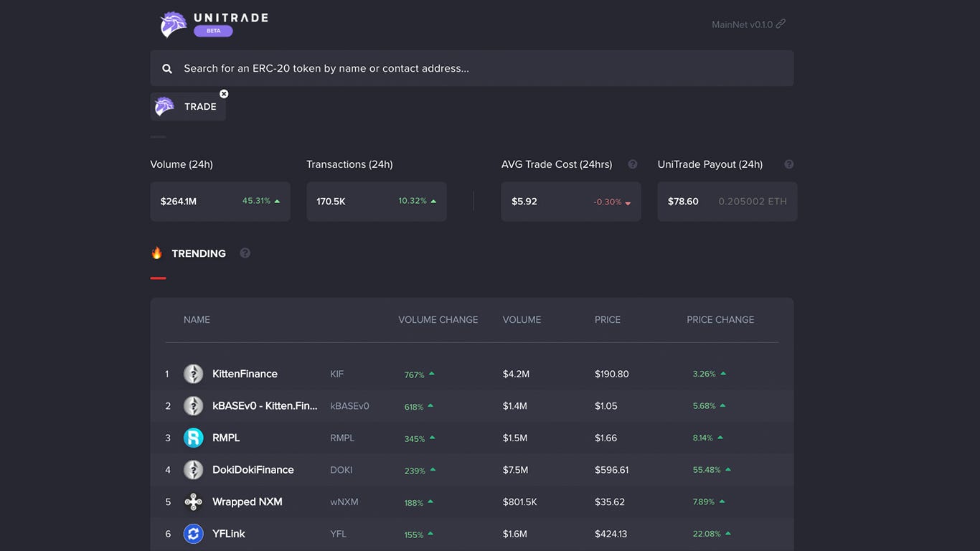Screen dimensions: 980x551
Task: Click the UniTrade unicorn logo
Action: [174, 24]
